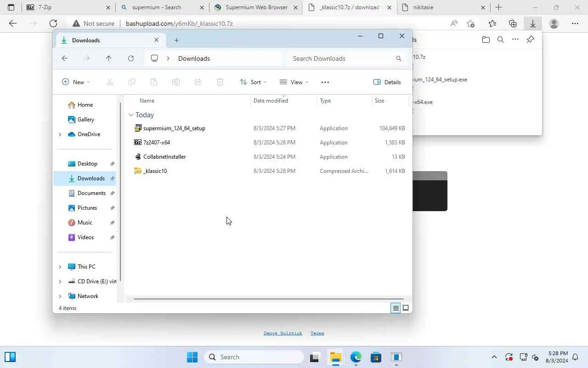This screenshot has width=588, height=368.
Task: Expand This PC tree node
Action: point(60,267)
